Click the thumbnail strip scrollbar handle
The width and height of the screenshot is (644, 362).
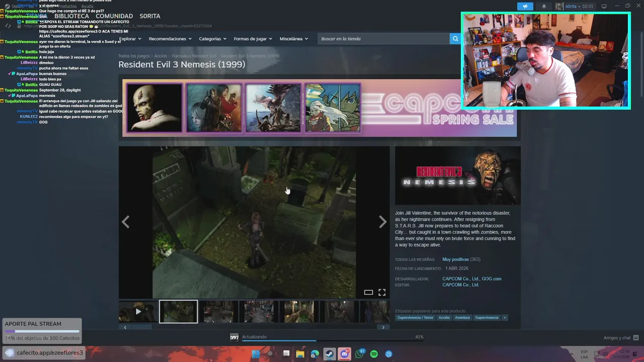[141, 327]
